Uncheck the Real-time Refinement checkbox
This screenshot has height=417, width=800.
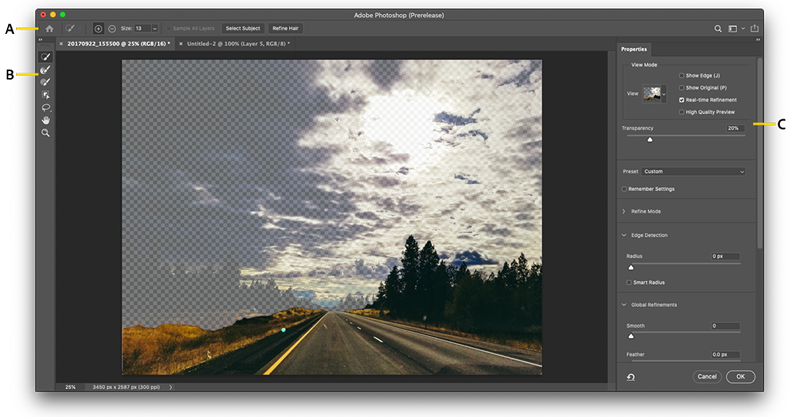[x=681, y=100]
